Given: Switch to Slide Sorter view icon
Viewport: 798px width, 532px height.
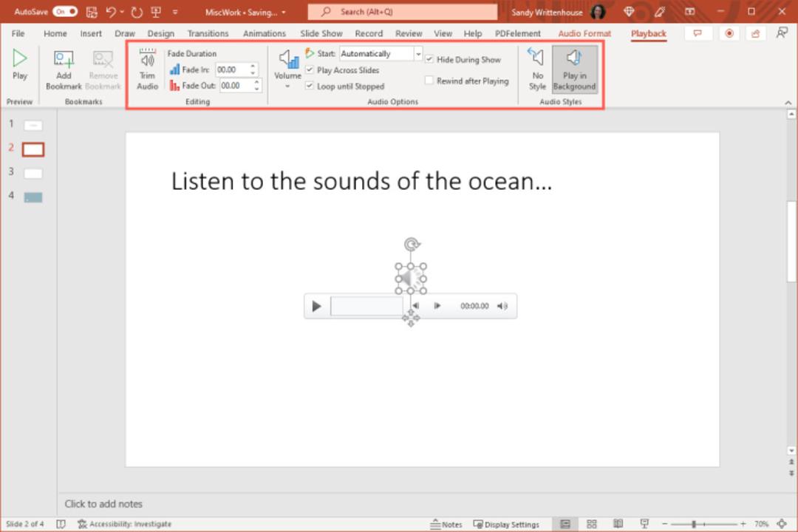Looking at the screenshot, I should coord(591,523).
